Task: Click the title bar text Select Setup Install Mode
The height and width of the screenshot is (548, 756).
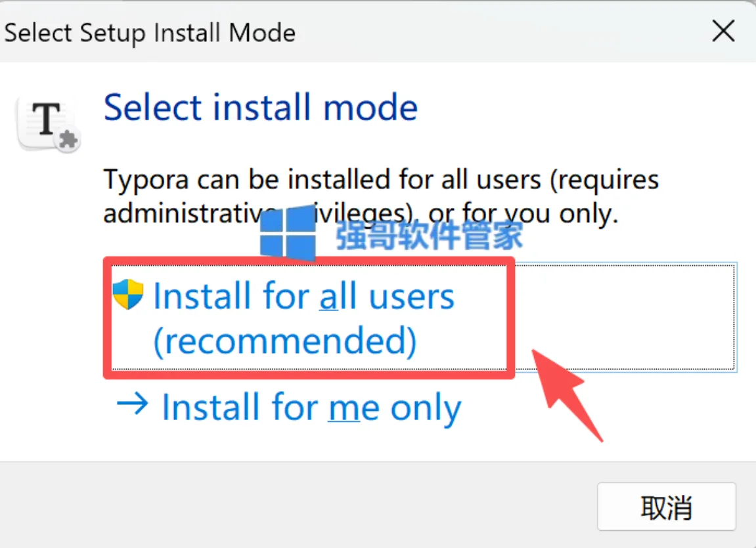Action: [x=150, y=33]
